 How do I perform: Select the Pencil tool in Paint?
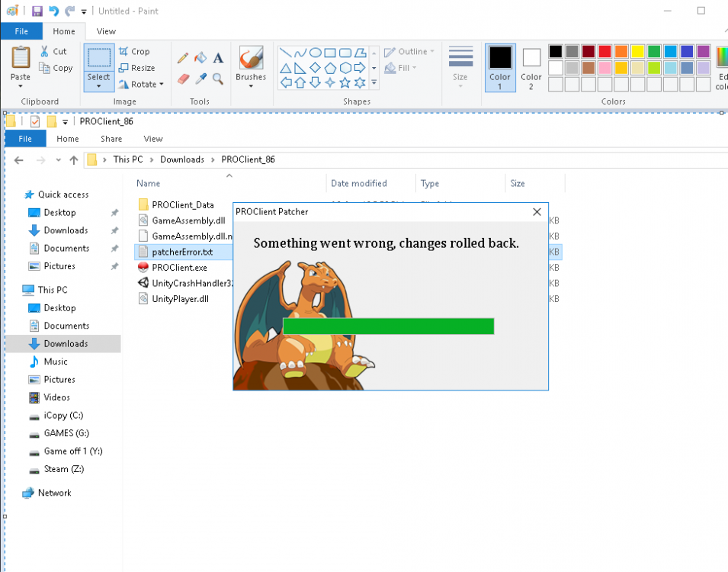[183, 58]
